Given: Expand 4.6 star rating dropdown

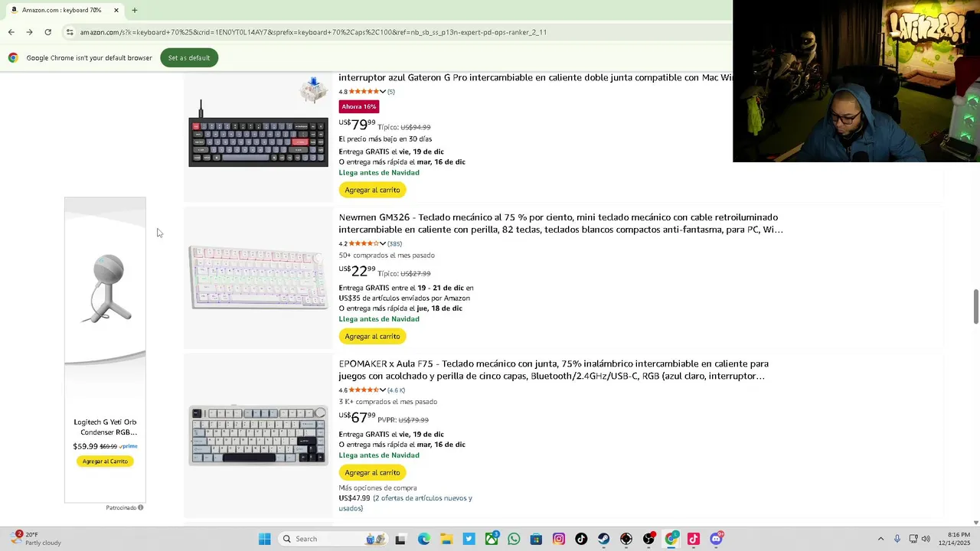Looking at the screenshot, I should pos(383,390).
